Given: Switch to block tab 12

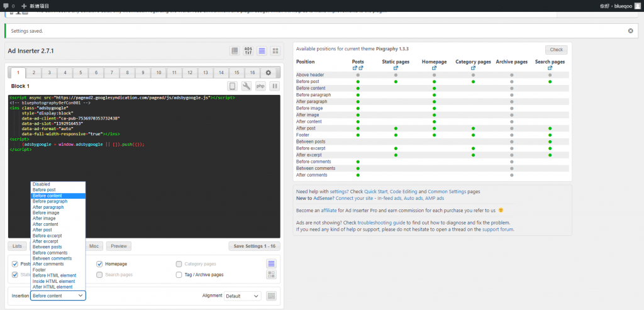Looking at the screenshot, I should click(190, 73).
